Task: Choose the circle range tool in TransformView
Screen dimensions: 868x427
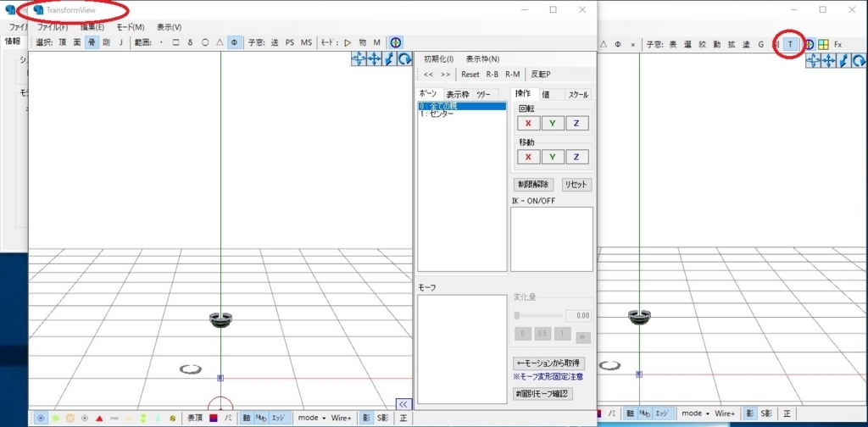Action: point(205,42)
